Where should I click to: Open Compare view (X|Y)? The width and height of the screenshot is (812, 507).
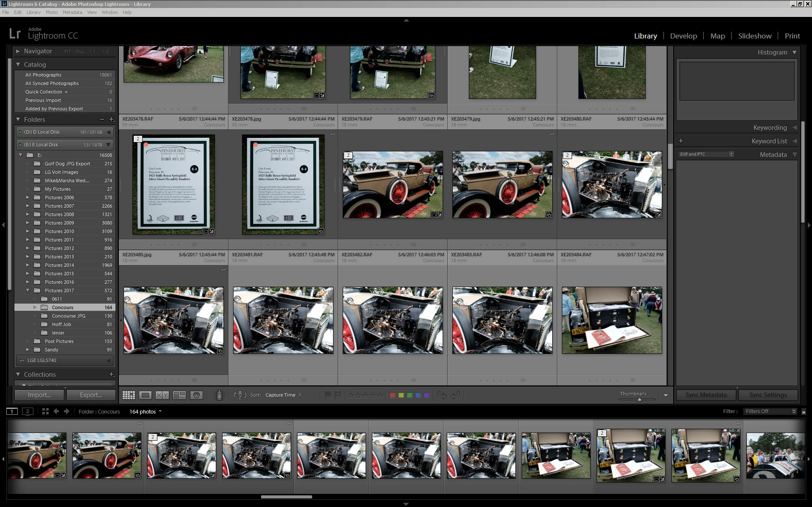coord(162,395)
